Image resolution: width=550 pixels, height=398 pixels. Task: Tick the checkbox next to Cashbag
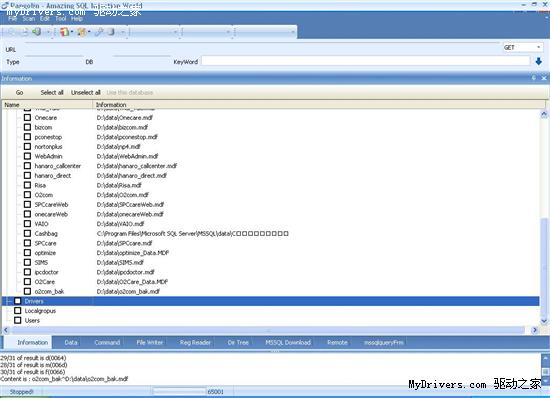(27, 233)
